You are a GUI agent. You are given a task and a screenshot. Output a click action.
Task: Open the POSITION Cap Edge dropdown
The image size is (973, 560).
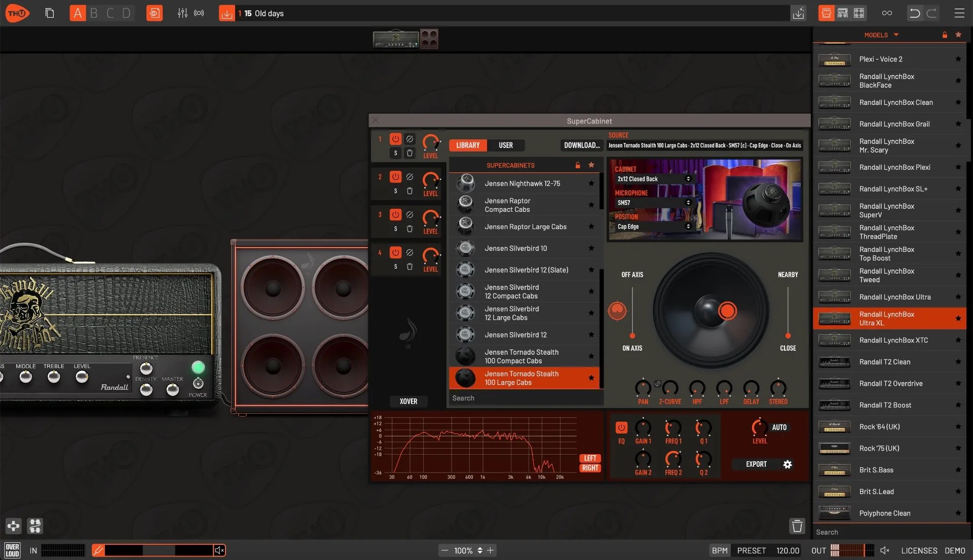[x=653, y=227]
